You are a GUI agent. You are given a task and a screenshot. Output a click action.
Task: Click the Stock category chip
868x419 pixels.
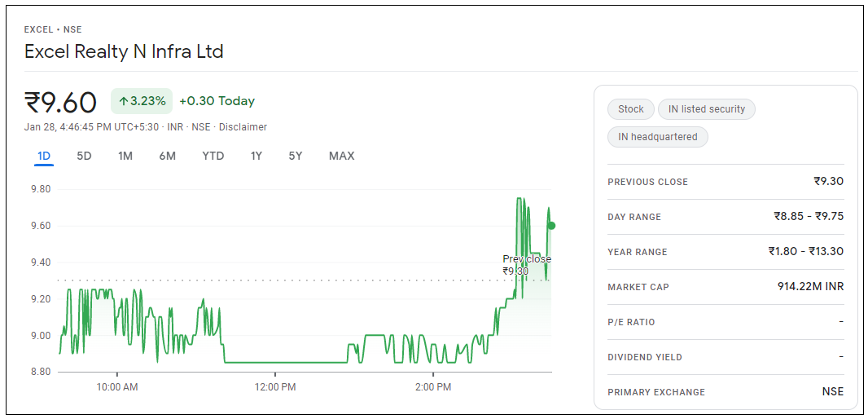(631, 109)
